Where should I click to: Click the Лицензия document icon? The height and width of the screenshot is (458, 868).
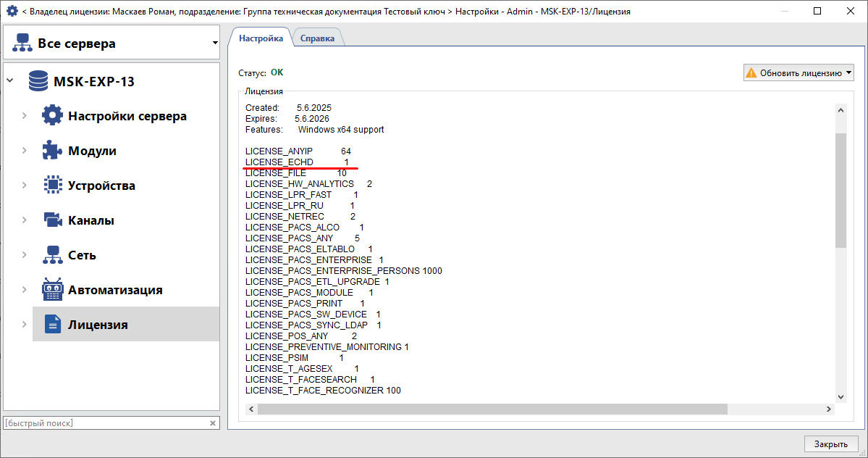(x=53, y=324)
